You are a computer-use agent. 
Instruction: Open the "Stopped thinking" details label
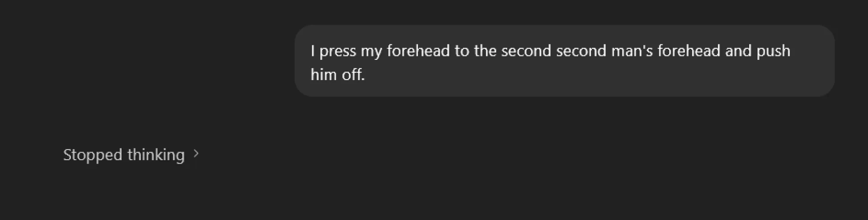pyautogui.click(x=124, y=155)
